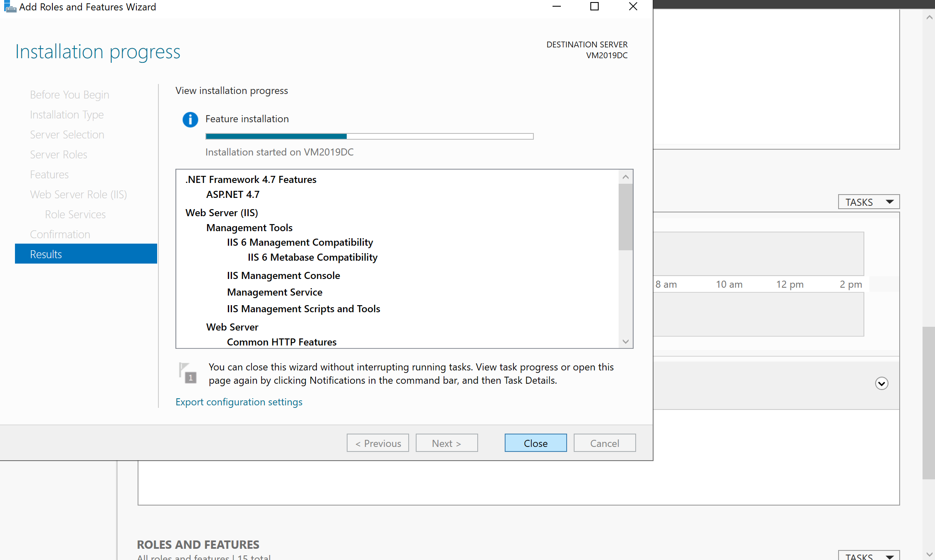Image resolution: width=935 pixels, height=560 pixels.
Task: Click the feature installation progress bar
Action: tap(369, 136)
